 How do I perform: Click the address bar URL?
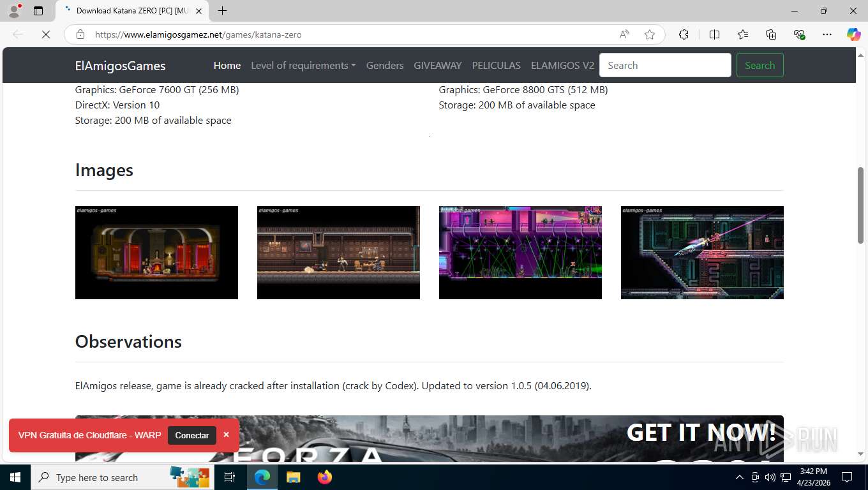[198, 34]
